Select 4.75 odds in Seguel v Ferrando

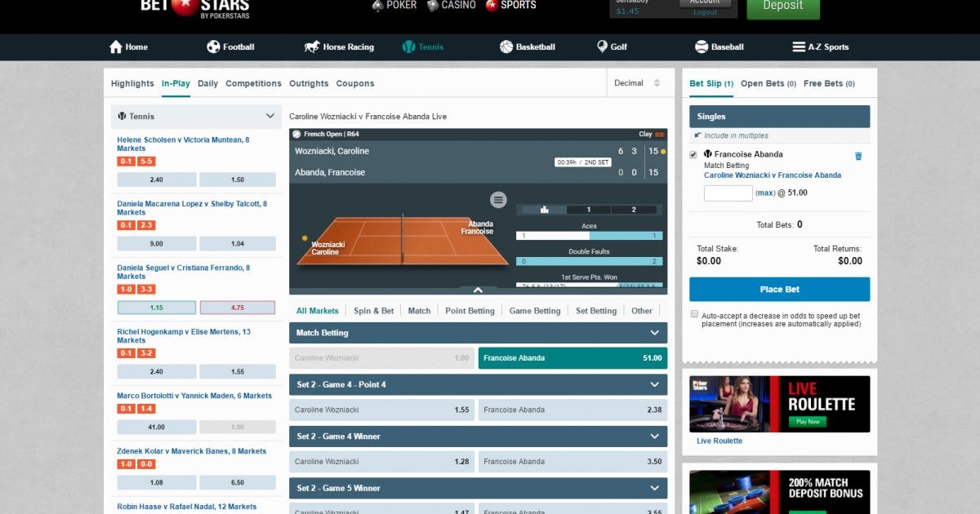238,308
